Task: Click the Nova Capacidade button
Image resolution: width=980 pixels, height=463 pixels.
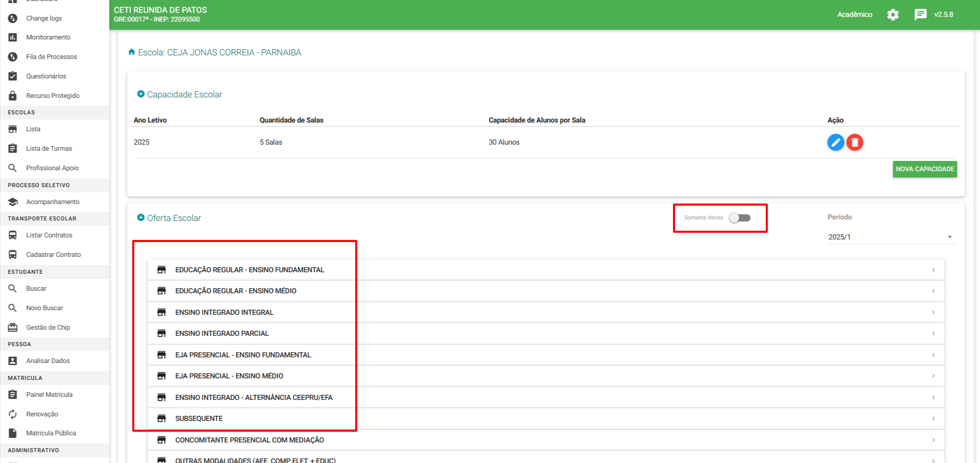Action: point(925,169)
